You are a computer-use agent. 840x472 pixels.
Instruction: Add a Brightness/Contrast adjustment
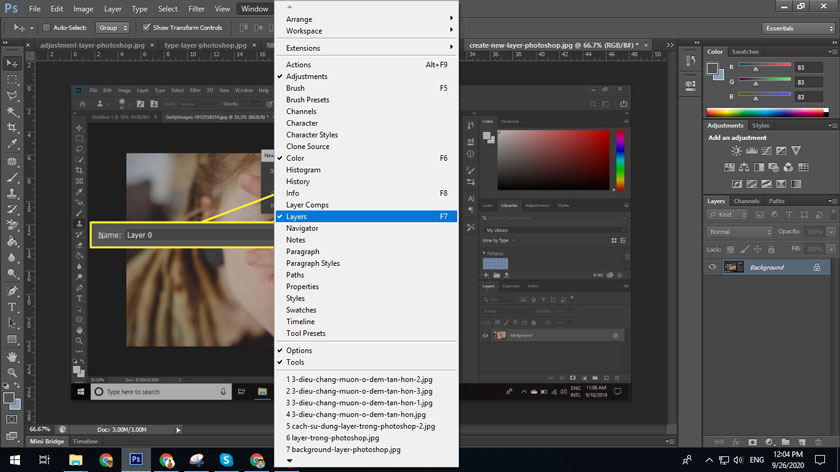pyautogui.click(x=737, y=151)
